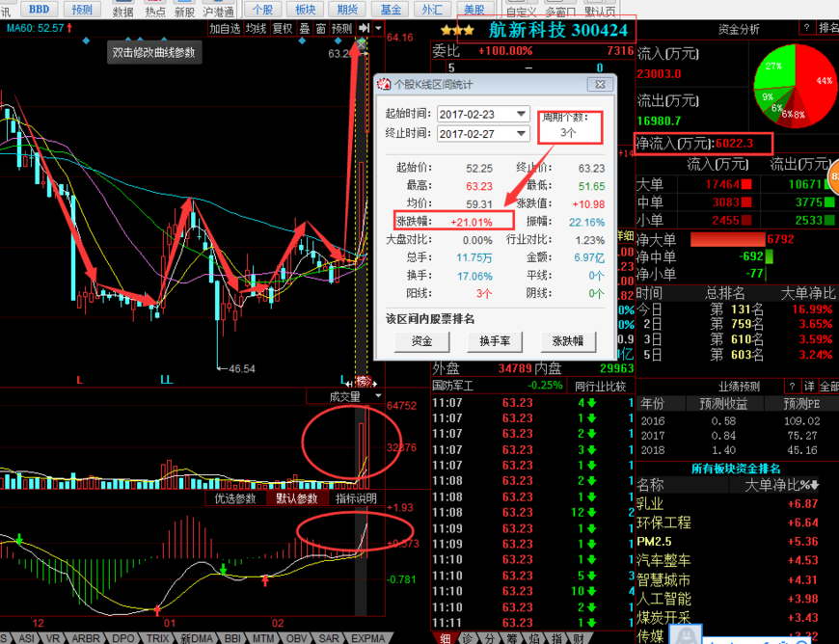Switch to the MTM indicator tab
839x644 pixels.
263,638
